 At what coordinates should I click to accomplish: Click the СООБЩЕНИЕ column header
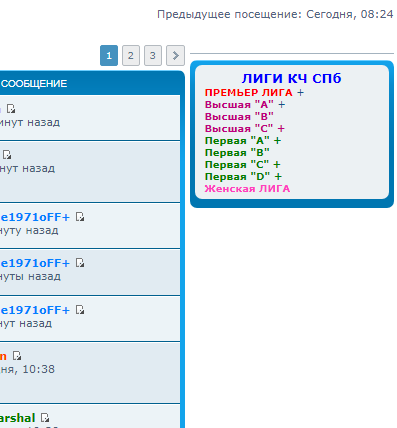34,84
